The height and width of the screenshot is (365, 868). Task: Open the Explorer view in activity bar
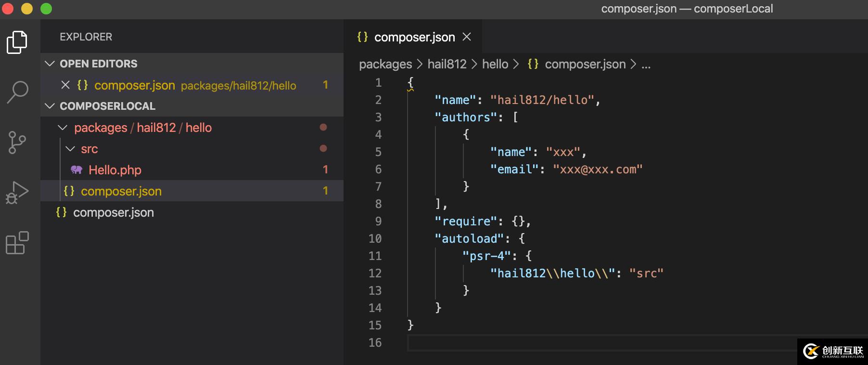(x=17, y=42)
